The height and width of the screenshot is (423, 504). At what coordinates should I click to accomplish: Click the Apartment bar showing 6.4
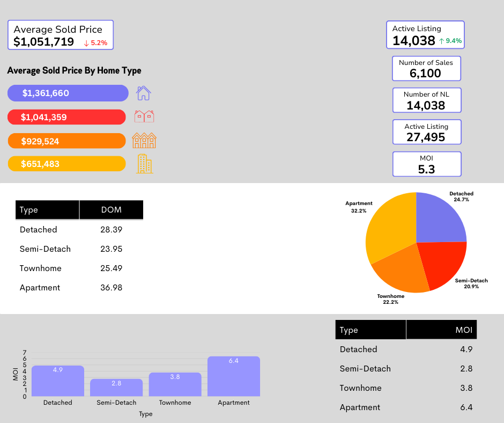tap(233, 377)
